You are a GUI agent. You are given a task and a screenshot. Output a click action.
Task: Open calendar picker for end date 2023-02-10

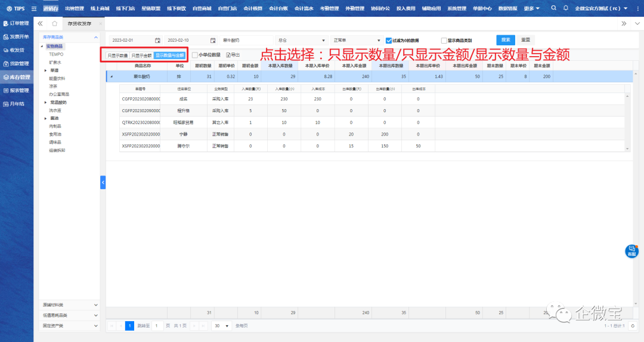pyautogui.click(x=212, y=40)
